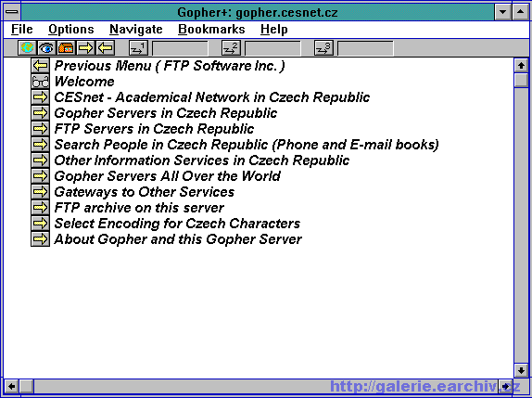Click the numbered jump button 1
532x398 pixels.
[138, 48]
